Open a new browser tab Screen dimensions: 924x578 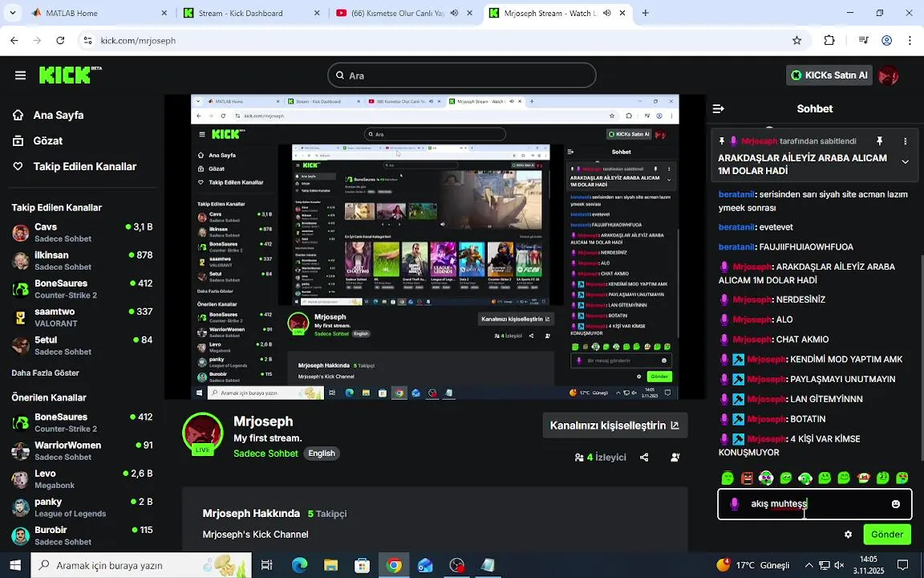pyautogui.click(x=645, y=13)
